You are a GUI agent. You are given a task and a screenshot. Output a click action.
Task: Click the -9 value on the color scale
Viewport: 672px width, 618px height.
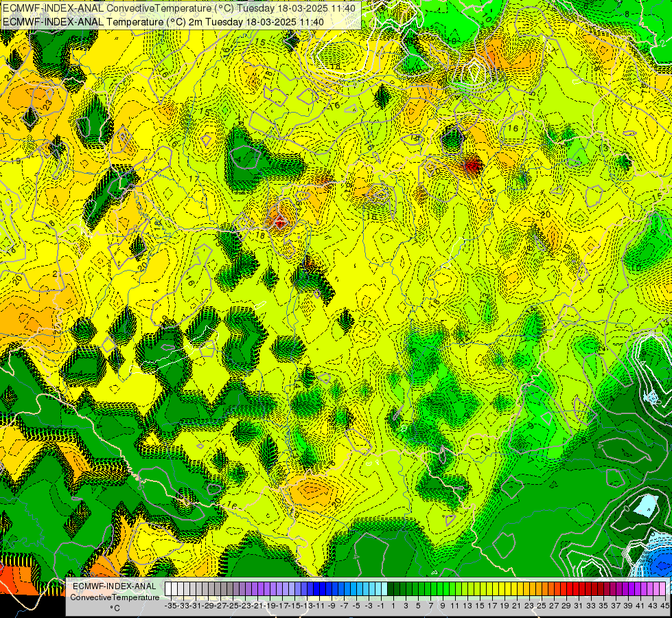click(x=332, y=606)
